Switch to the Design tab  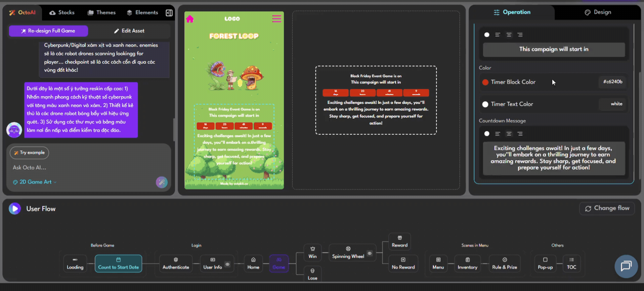[598, 12]
